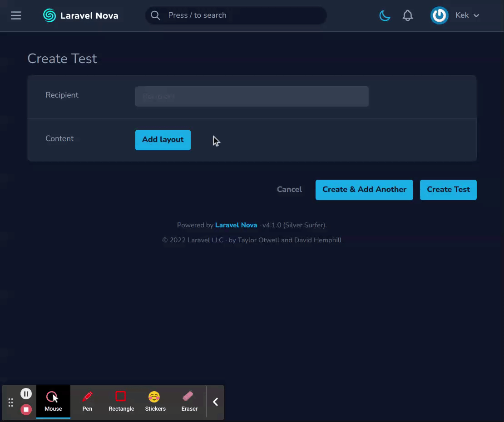Click the Kek user avatar
Viewport: 504px width, 422px height.
[439, 15]
